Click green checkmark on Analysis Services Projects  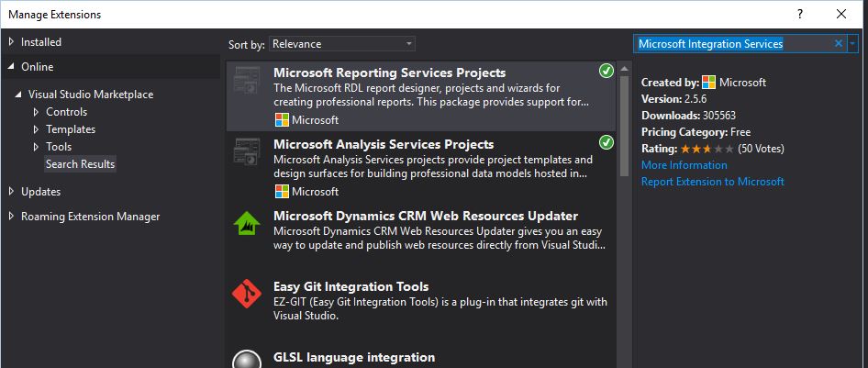tap(606, 142)
